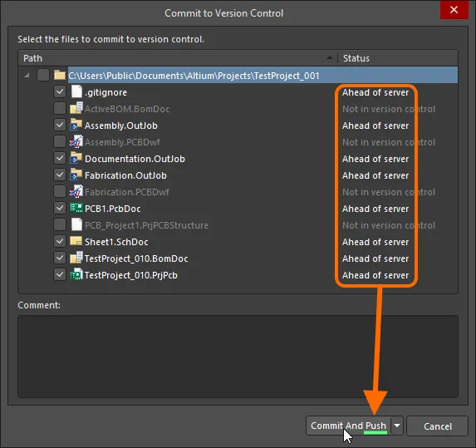
Task: Click the PCB1.PcbDoc board icon
Action: pos(76,208)
